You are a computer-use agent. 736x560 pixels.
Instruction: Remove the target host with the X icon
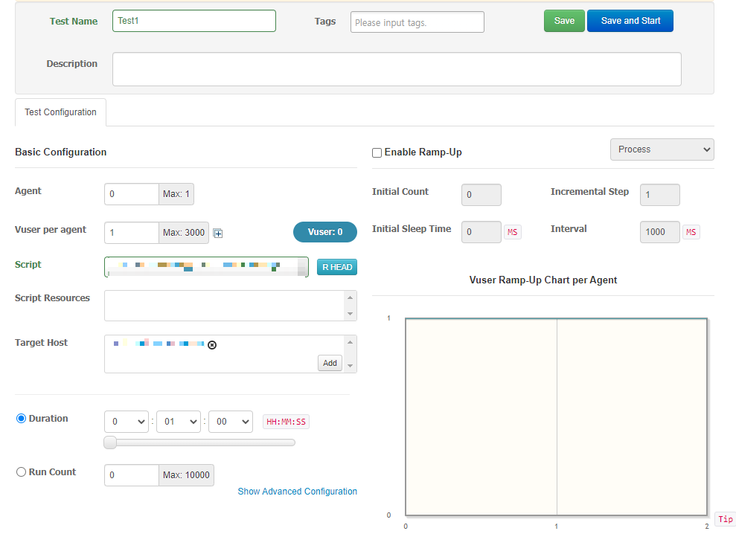(212, 345)
